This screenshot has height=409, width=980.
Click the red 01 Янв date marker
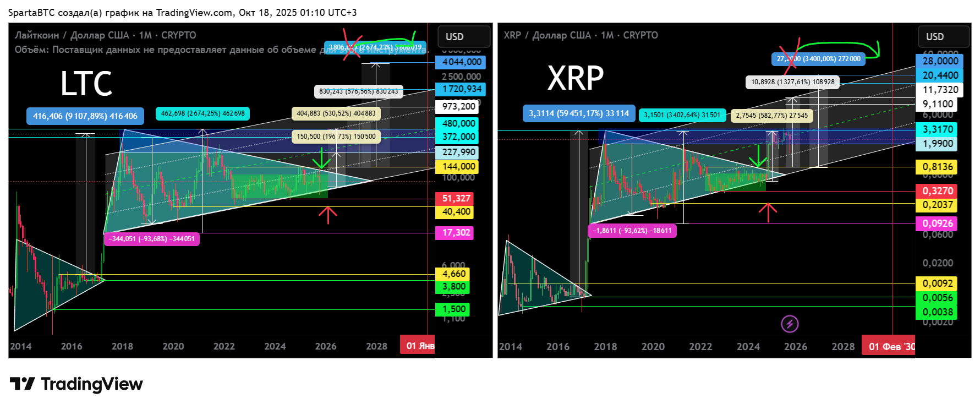[x=417, y=346]
